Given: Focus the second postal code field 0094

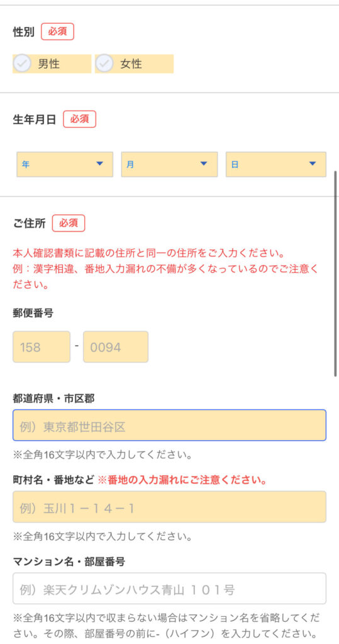Looking at the screenshot, I should point(116,347).
